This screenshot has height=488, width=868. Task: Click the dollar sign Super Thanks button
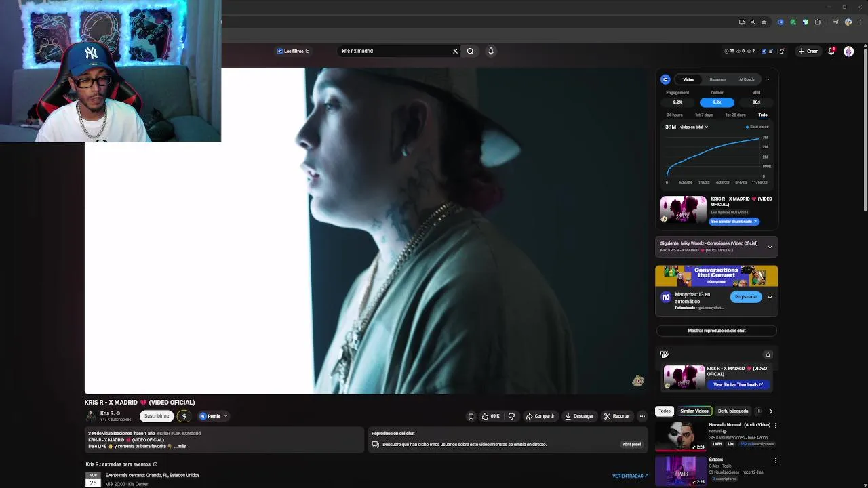184,416
